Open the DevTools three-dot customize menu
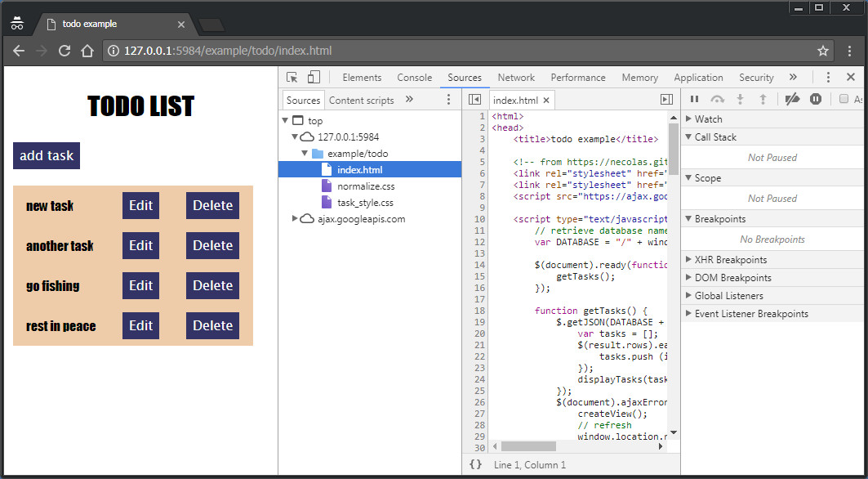868x479 pixels. pyautogui.click(x=828, y=78)
